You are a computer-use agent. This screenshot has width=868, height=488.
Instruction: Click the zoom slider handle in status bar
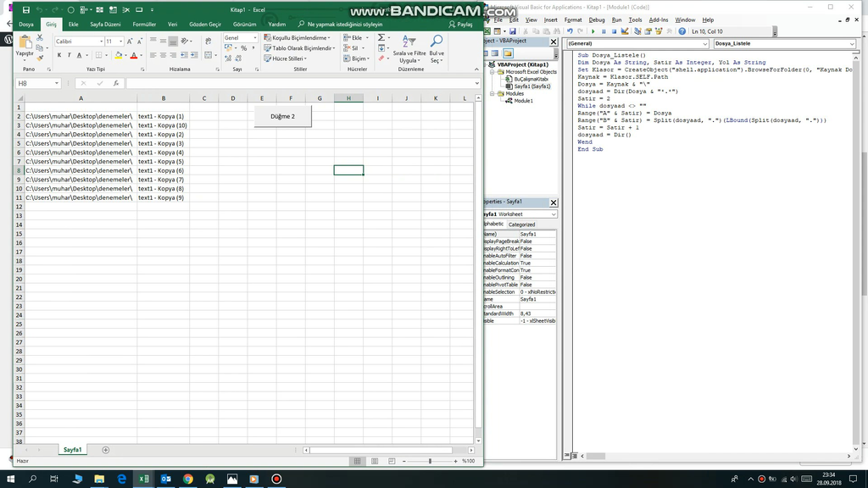pos(430,461)
